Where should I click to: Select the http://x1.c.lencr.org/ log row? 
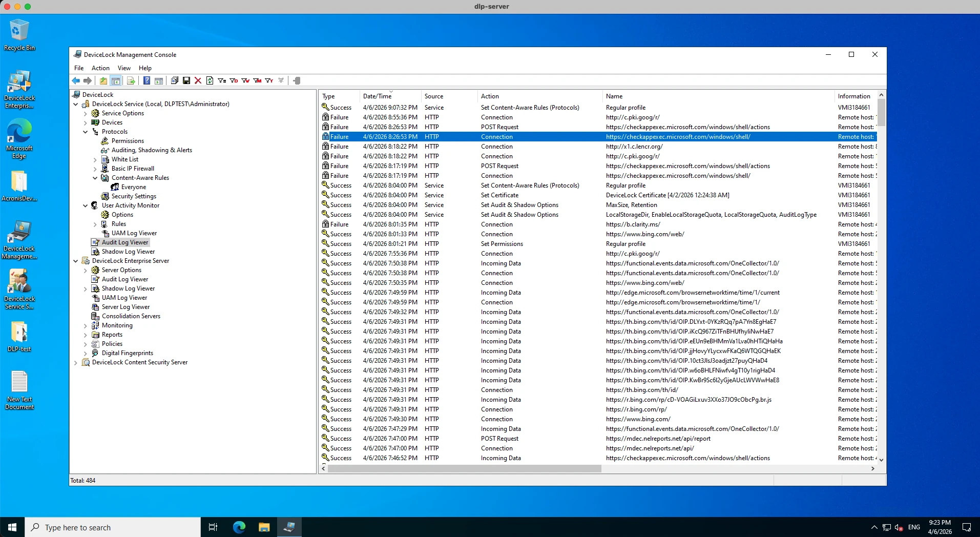[598, 147]
